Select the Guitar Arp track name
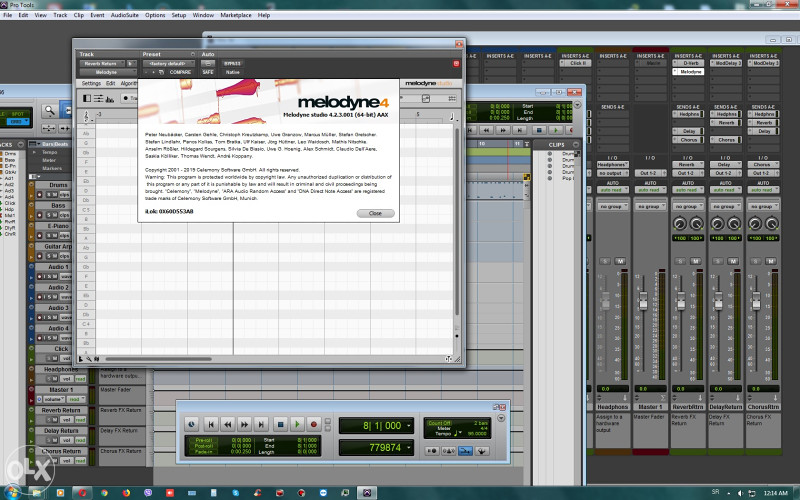The height and width of the screenshot is (500, 800). (57, 246)
